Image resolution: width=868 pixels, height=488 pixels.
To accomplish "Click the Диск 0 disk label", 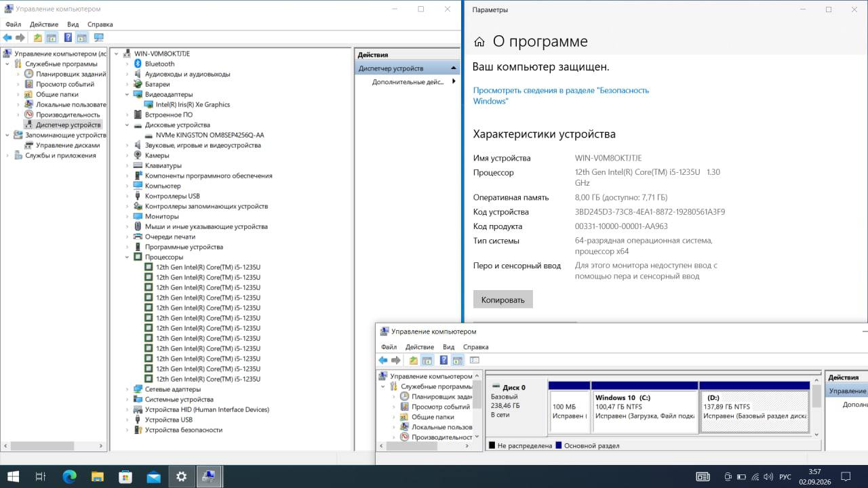I will pos(513,388).
